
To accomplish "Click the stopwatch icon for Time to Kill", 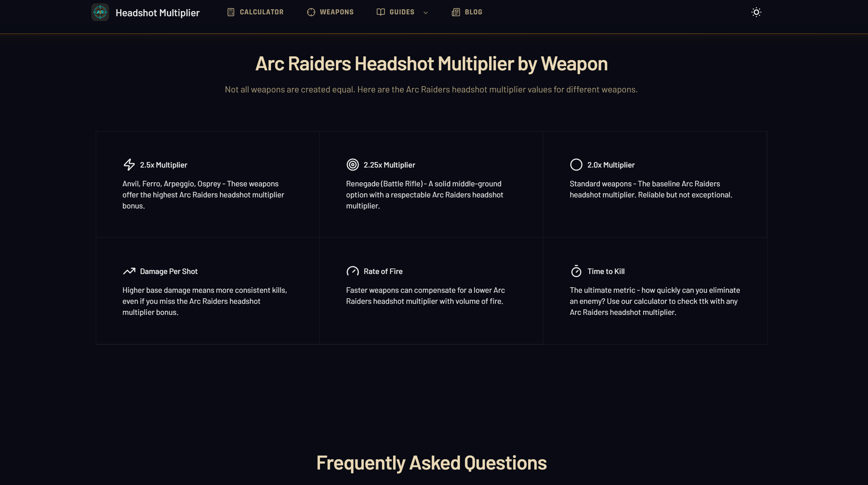I will (x=576, y=271).
